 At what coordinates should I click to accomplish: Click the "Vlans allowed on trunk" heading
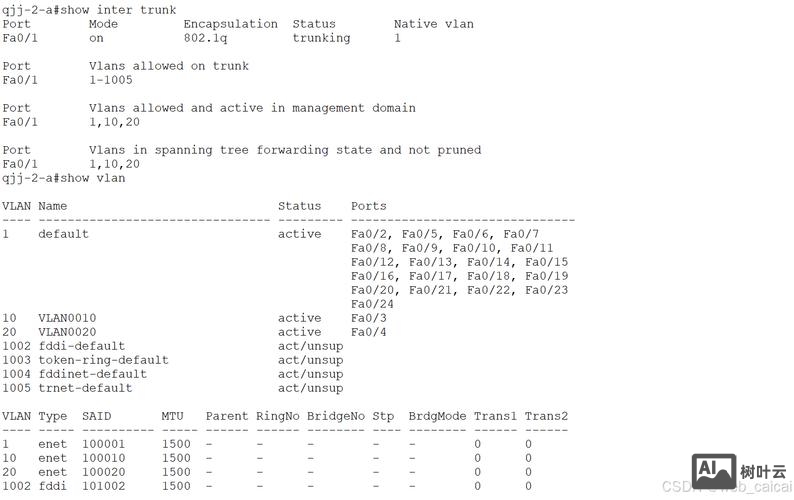click(x=168, y=66)
